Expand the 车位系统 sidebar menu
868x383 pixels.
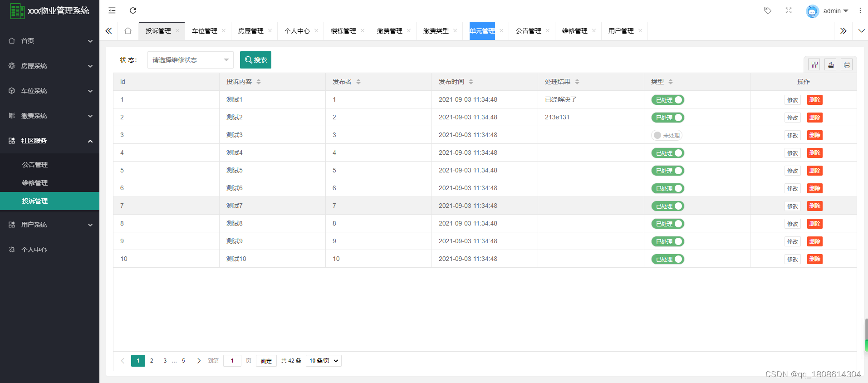pyautogui.click(x=49, y=91)
